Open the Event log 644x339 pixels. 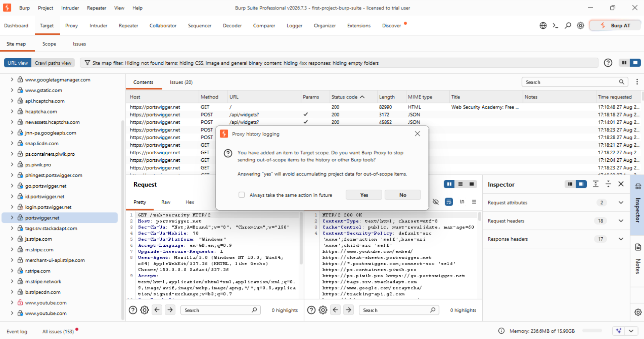[17, 332]
